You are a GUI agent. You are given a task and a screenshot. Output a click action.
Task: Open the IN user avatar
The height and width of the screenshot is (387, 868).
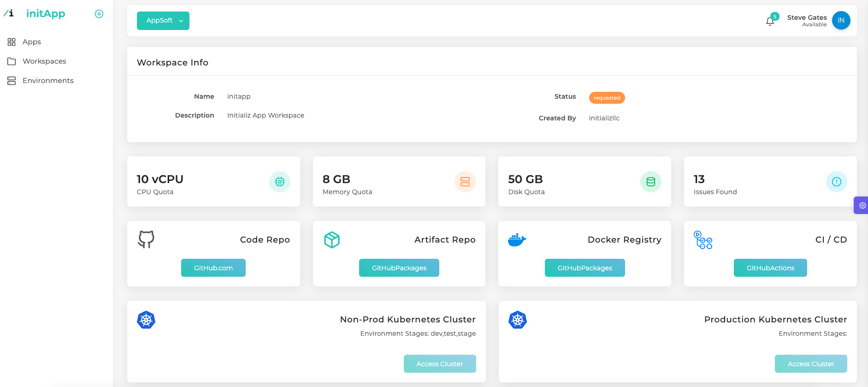click(x=841, y=20)
